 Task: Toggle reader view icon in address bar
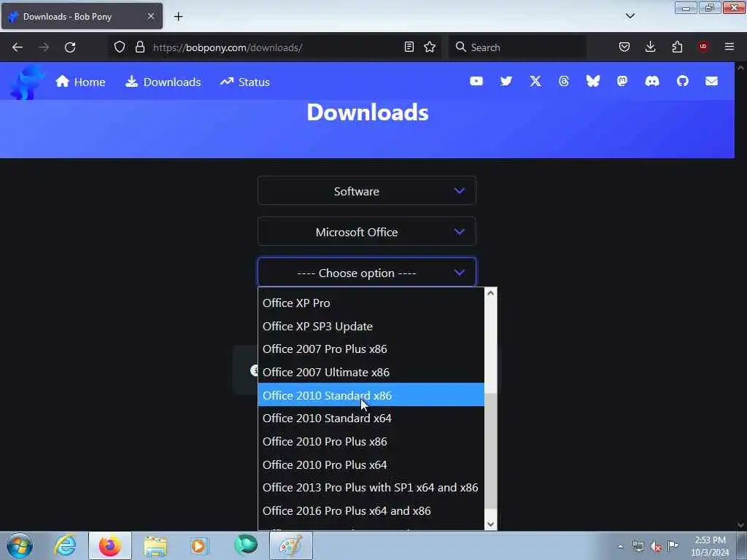(x=409, y=47)
